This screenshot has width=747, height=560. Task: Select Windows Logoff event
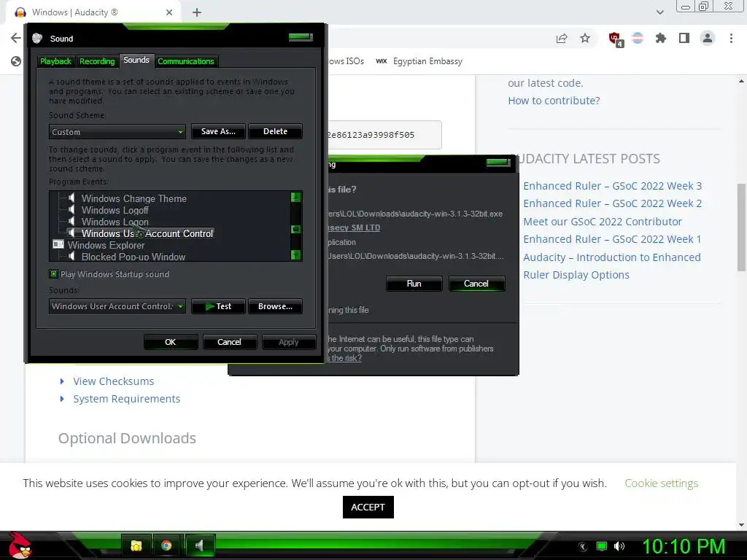click(115, 210)
